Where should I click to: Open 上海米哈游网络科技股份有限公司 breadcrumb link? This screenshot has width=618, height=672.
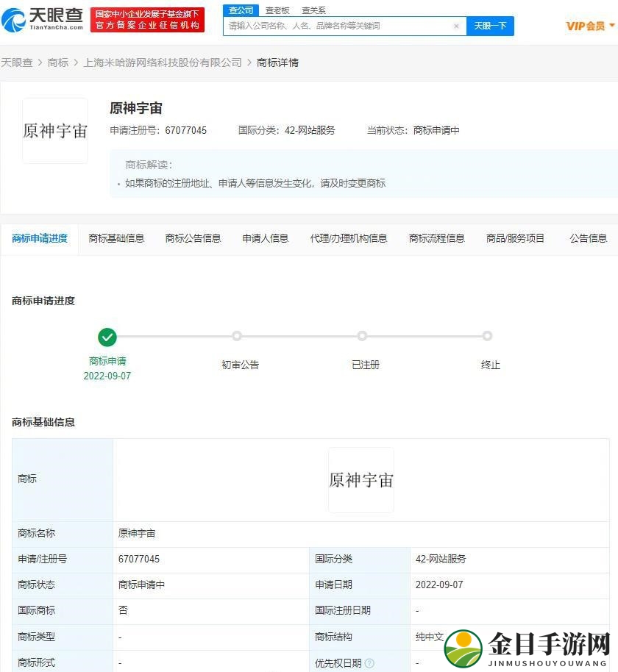(163, 62)
